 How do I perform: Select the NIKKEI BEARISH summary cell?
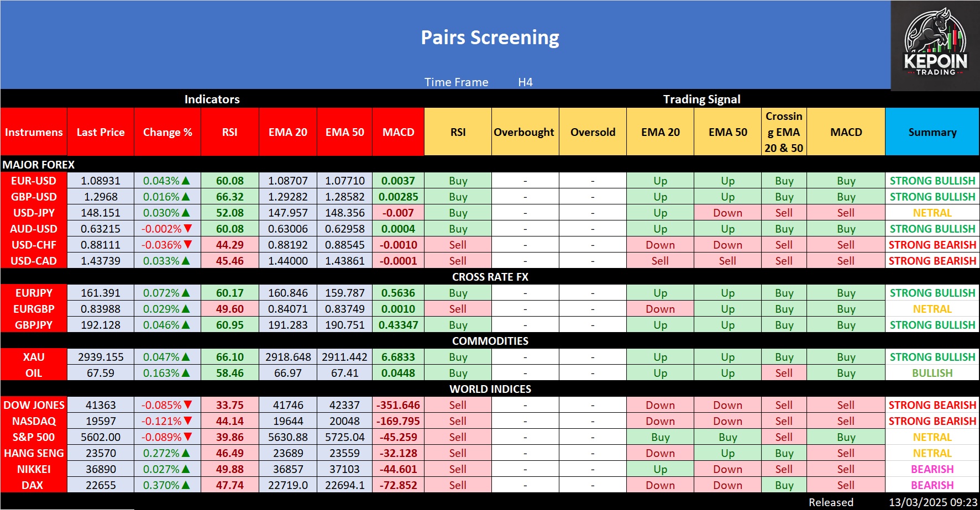point(932,469)
